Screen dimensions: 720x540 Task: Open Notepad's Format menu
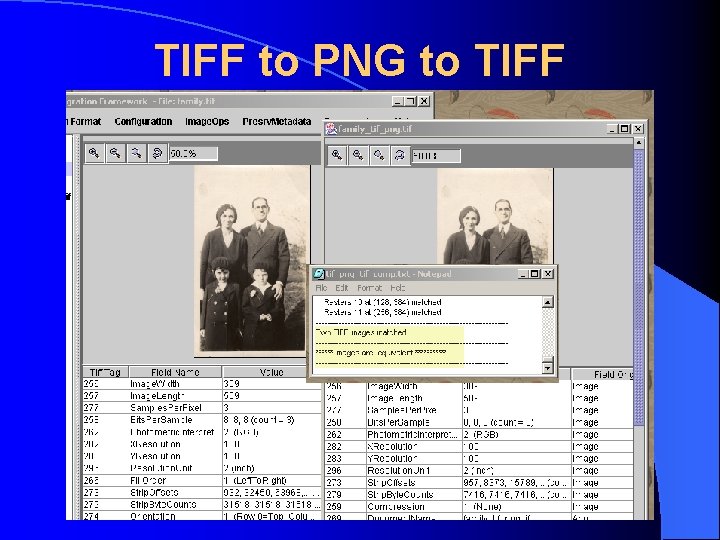click(x=369, y=288)
